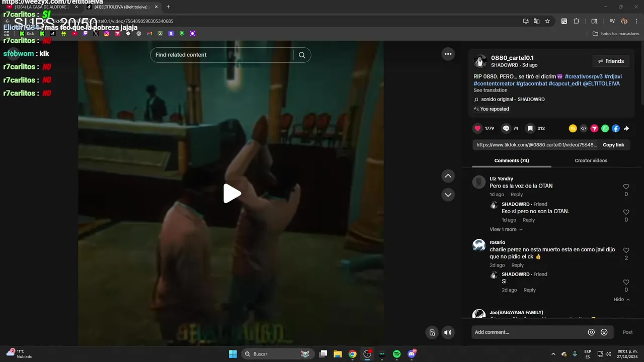Open the QR code extension icon

(564, 21)
